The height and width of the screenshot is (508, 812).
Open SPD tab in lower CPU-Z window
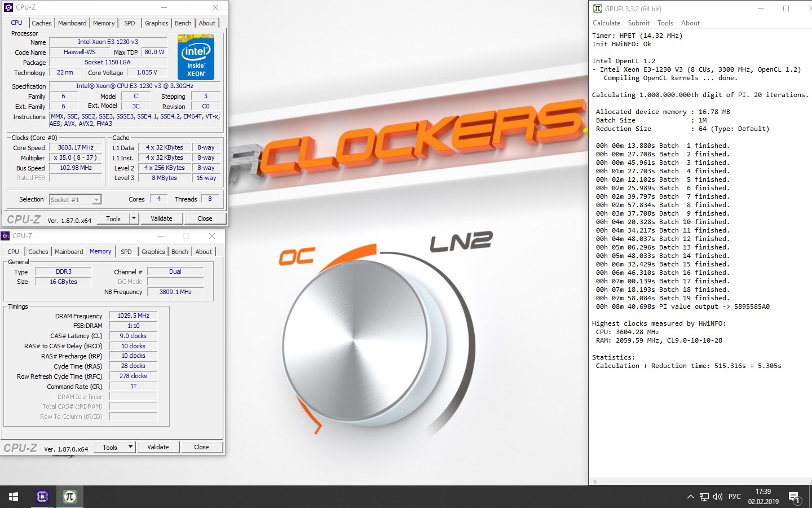coord(126,252)
